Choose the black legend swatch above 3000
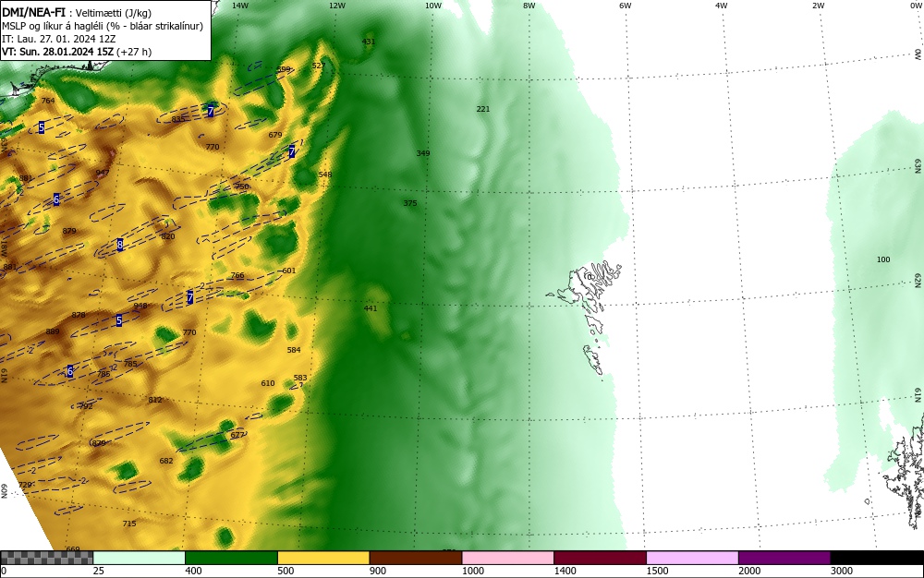 click(877, 558)
